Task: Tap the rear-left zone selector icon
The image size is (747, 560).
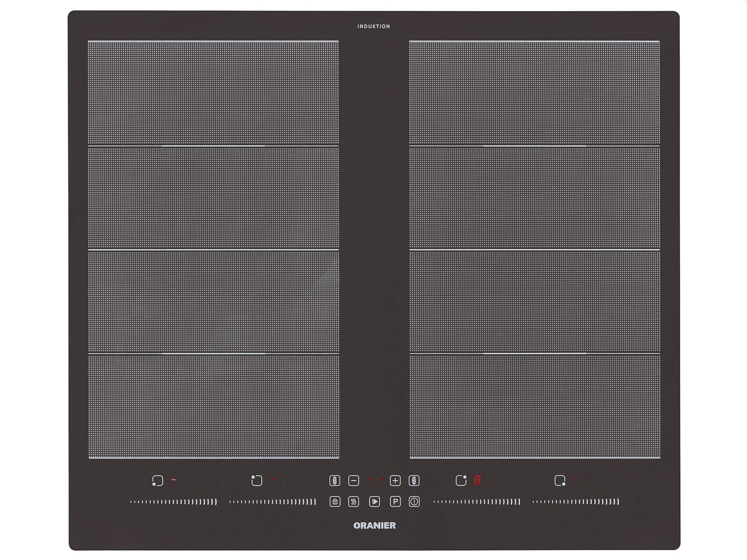Action: 257,480
